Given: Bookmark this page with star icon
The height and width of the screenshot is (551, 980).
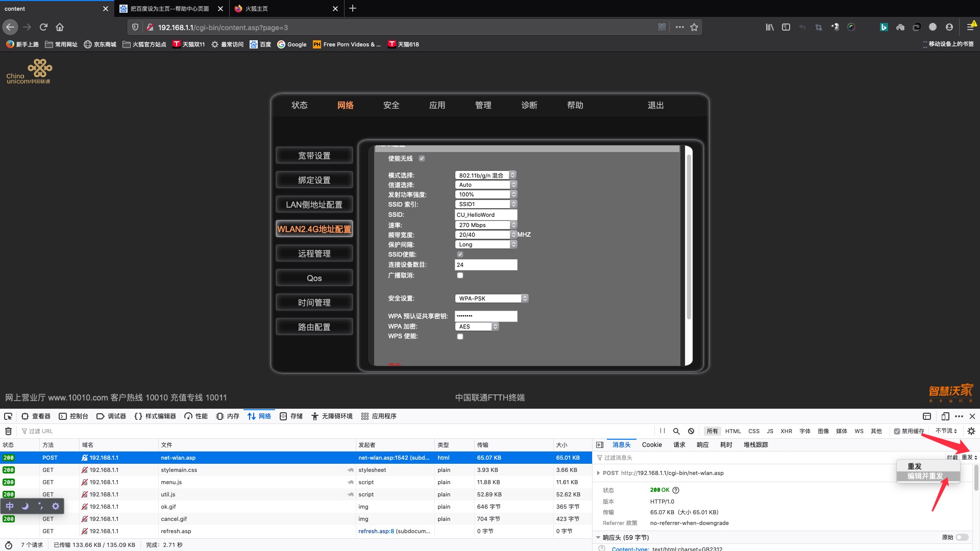Looking at the screenshot, I should (694, 27).
